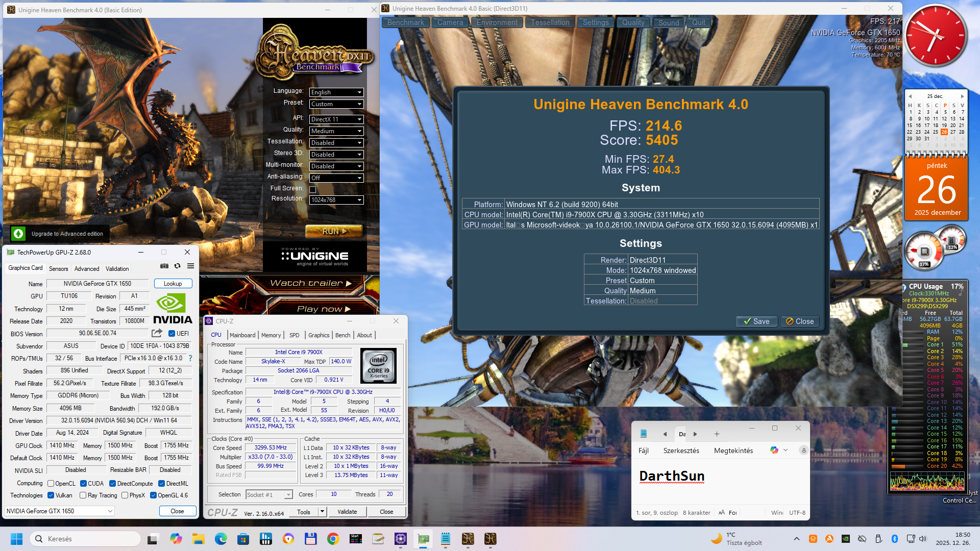Image resolution: width=980 pixels, height=551 pixels.
Task: Click the Save button in benchmark results
Action: point(756,321)
